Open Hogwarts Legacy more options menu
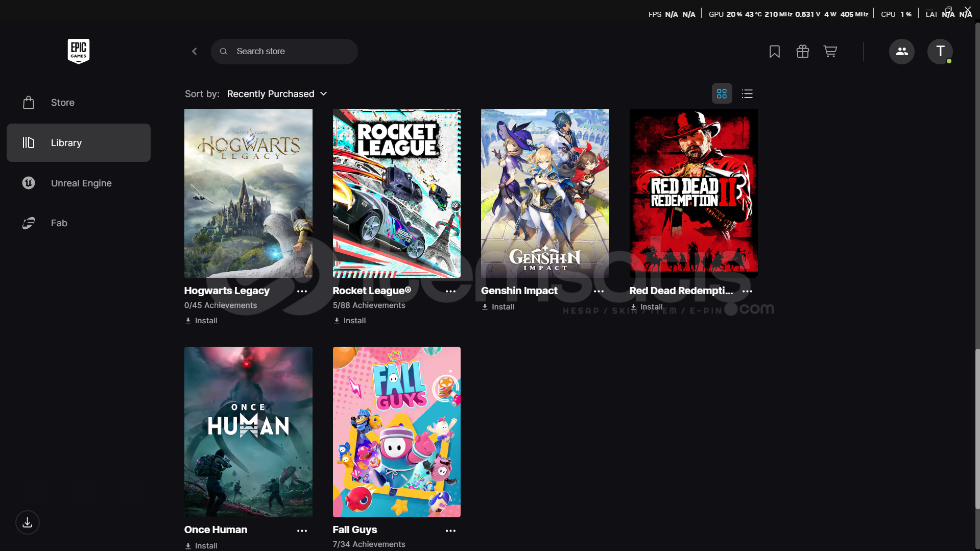Viewport: 980px width, 551px height. (x=302, y=291)
